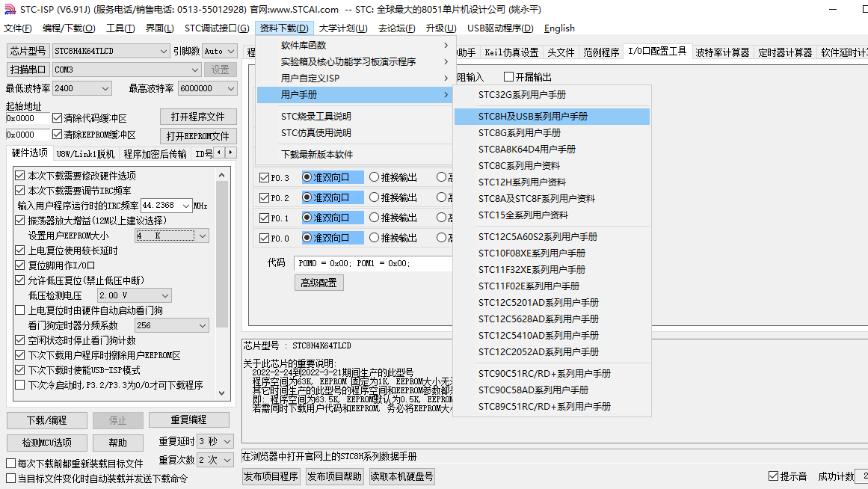Toggle the 提示音 checkbox
The image size is (868, 489).
coord(773,476)
